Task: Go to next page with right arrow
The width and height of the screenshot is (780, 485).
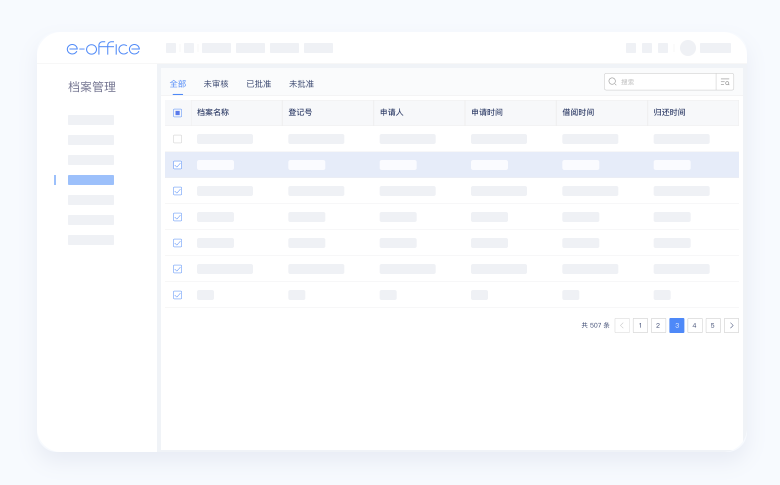Action: pyautogui.click(x=731, y=325)
